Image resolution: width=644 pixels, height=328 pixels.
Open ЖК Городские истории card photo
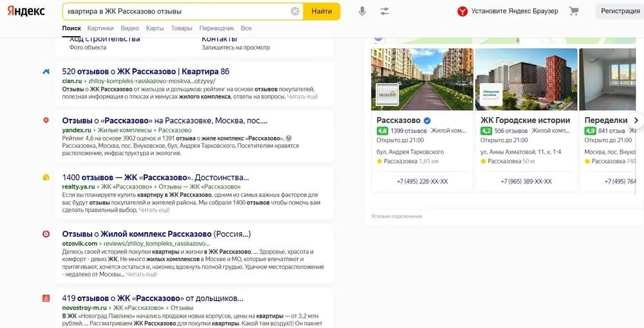tap(526, 79)
